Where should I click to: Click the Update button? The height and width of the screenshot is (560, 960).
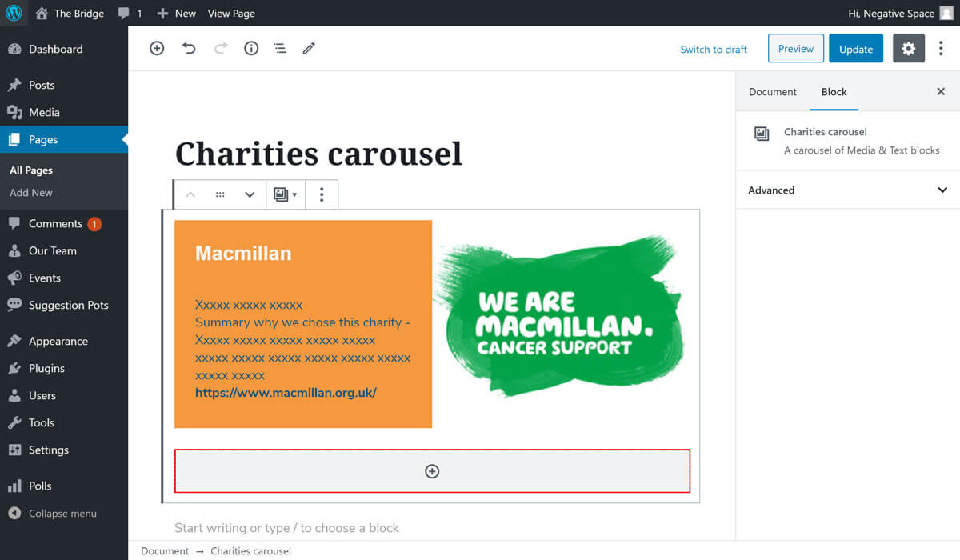[x=855, y=49]
